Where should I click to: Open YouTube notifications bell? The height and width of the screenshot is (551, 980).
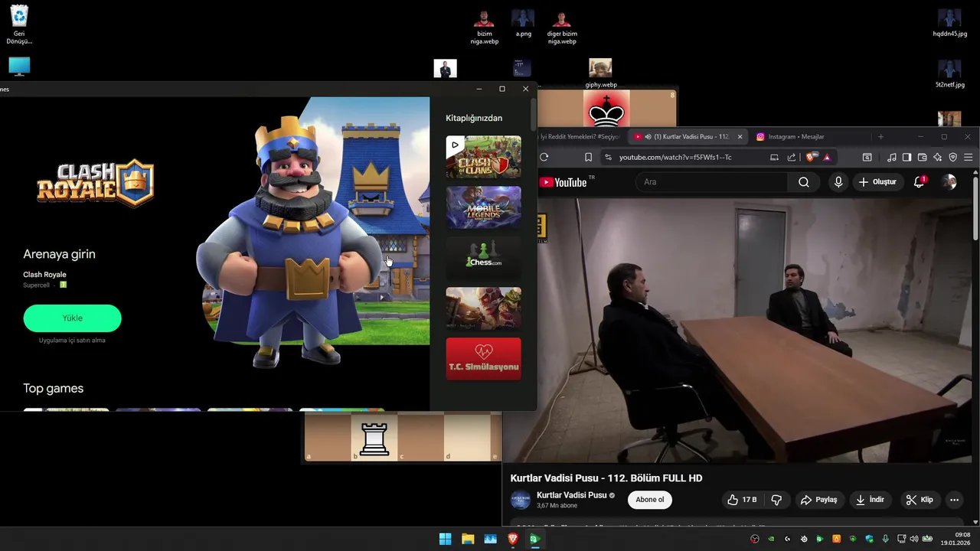(x=920, y=182)
